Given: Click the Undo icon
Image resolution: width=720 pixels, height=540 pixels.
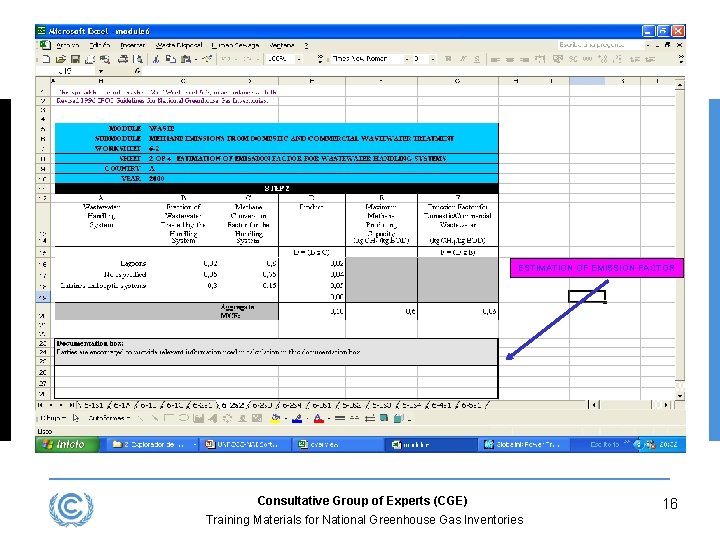Looking at the screenshot, I should [x=225, y=59].
